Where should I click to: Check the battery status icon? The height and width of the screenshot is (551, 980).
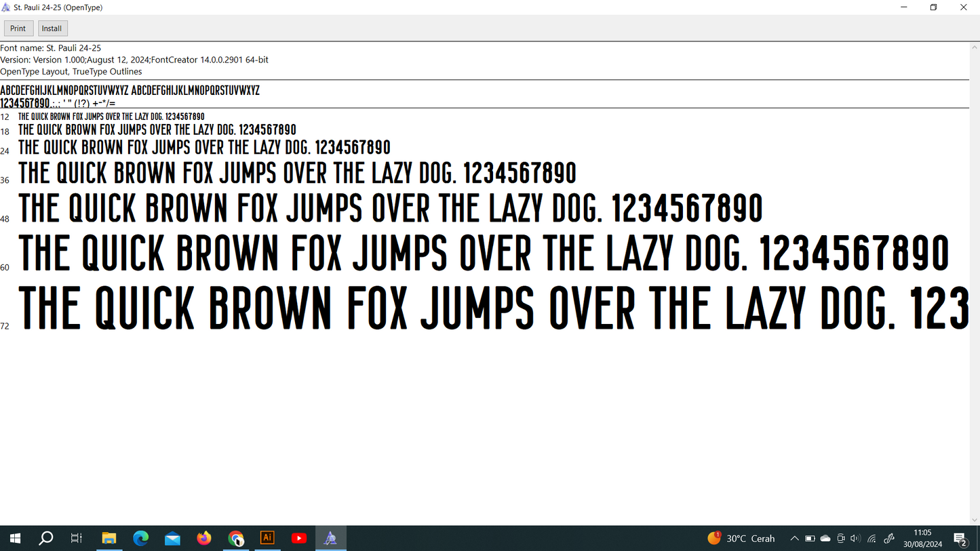point(810,538)
